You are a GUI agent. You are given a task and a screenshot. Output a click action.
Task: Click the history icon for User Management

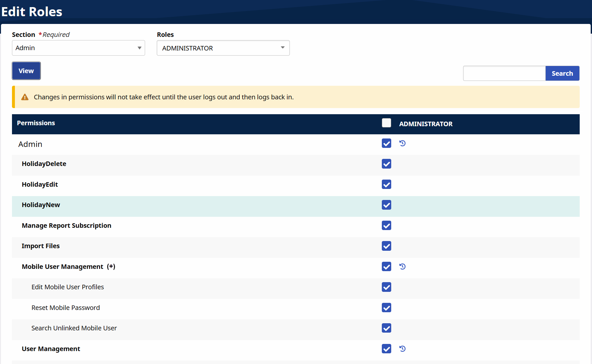pyautogui.click(x=402, y=349)
